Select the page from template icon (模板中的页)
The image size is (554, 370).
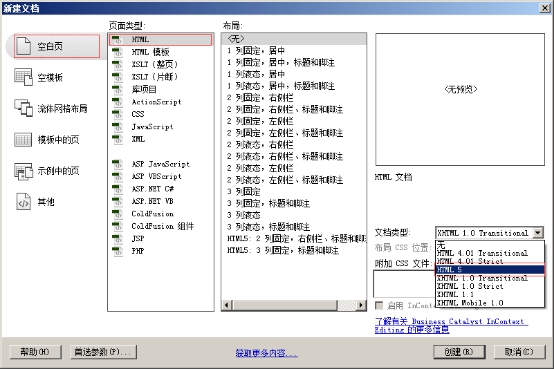pyautogui.click(x=23, y=139)
